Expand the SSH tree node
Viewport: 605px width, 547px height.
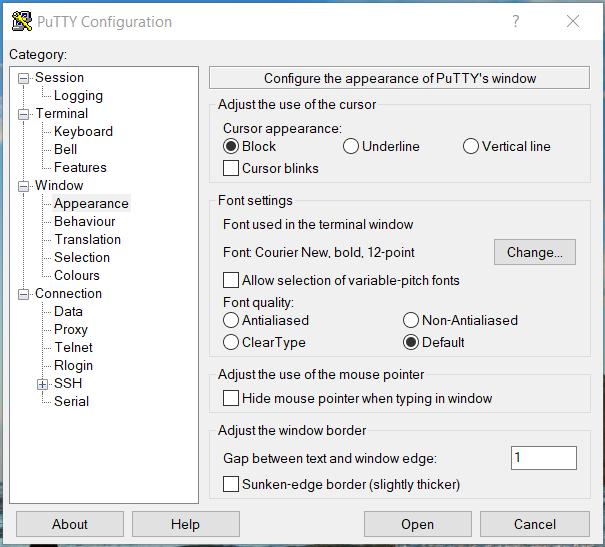[x=42, y=384]
